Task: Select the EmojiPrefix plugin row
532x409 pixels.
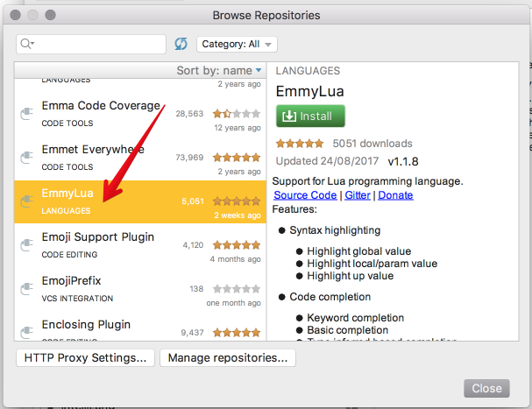Action: pyautogui.click(x=140, y=289)
